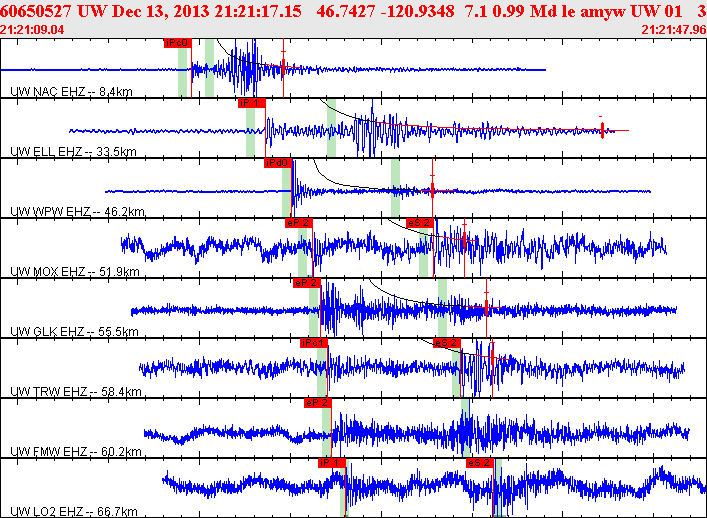
Task: Click the P pick flag on TRW trace
Action: pos(314,343)
